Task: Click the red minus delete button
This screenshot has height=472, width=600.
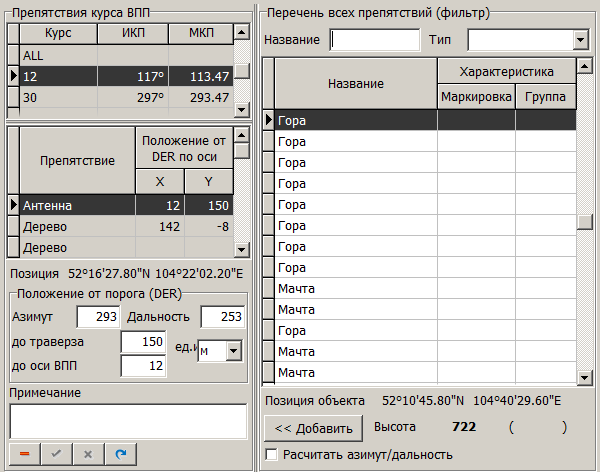Action: (25, 454)
